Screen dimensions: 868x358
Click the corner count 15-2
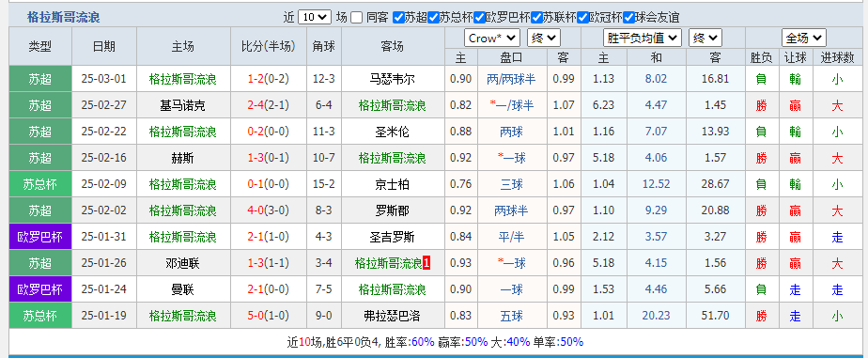[324, 184]
